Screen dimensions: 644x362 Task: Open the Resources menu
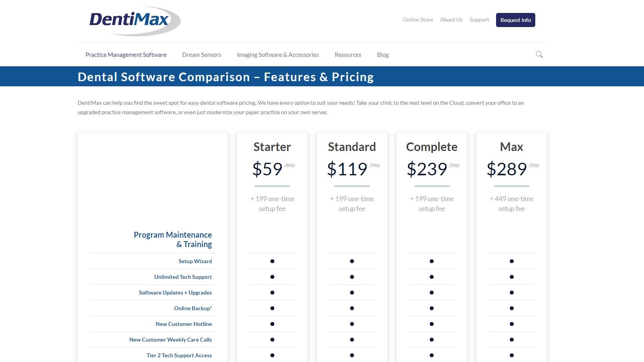[348, 55]
